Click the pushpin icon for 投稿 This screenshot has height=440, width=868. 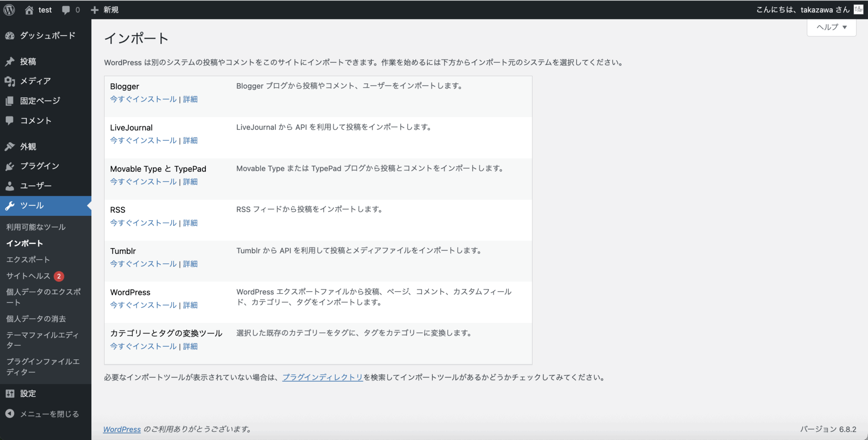(10, 62)
